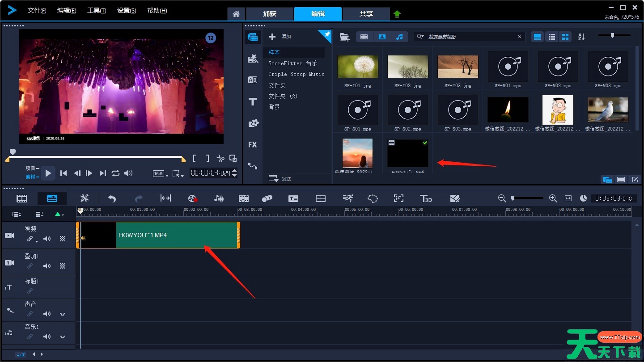Open Auto Music tool

pyautogui.click(x=244, y=198)
